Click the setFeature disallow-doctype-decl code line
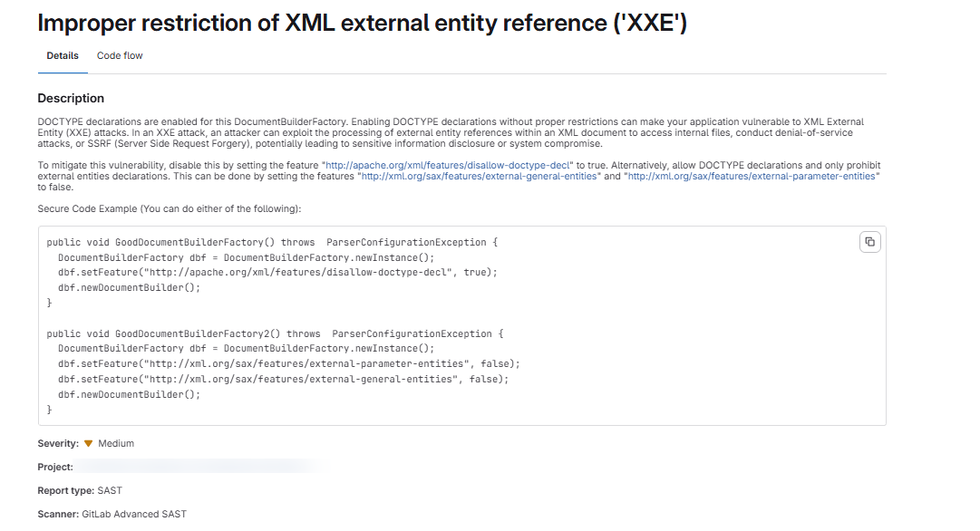The width and height of the screenshot is (980, 531). point(277,273)
